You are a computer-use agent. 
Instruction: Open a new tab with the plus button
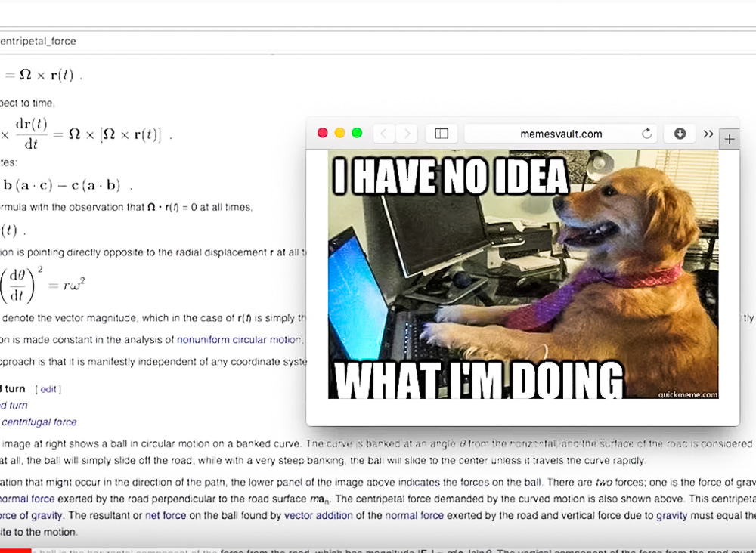(729, 139)
